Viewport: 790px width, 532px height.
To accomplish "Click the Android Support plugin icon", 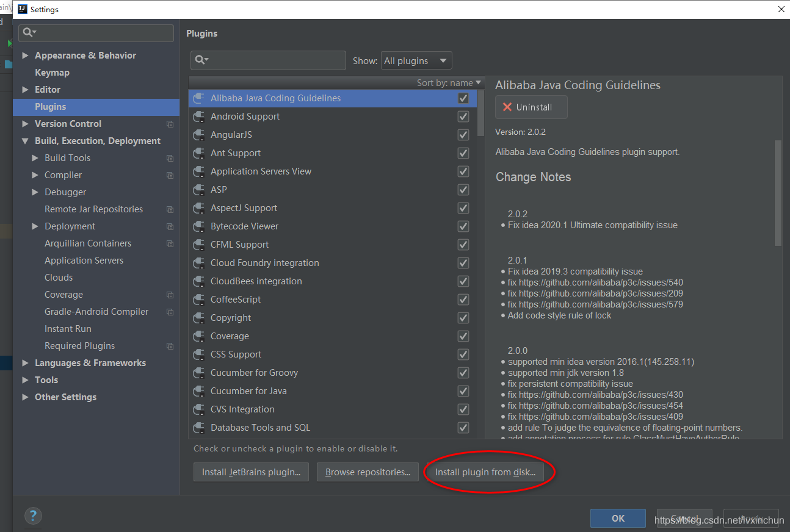I will click(x=198, y=117).
